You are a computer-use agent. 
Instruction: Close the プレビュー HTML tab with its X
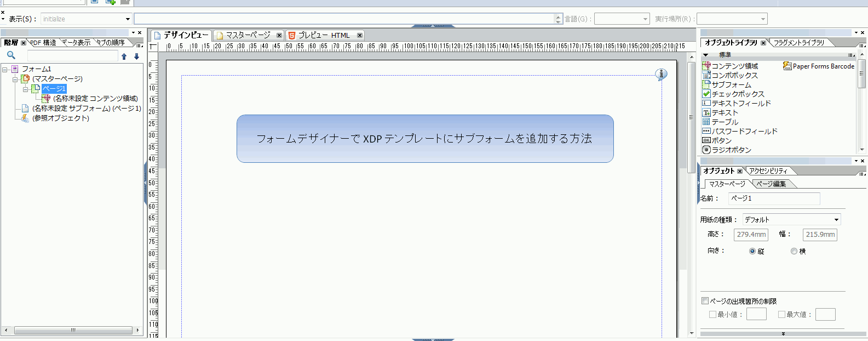pyautogui.click(x=359, y=35)
